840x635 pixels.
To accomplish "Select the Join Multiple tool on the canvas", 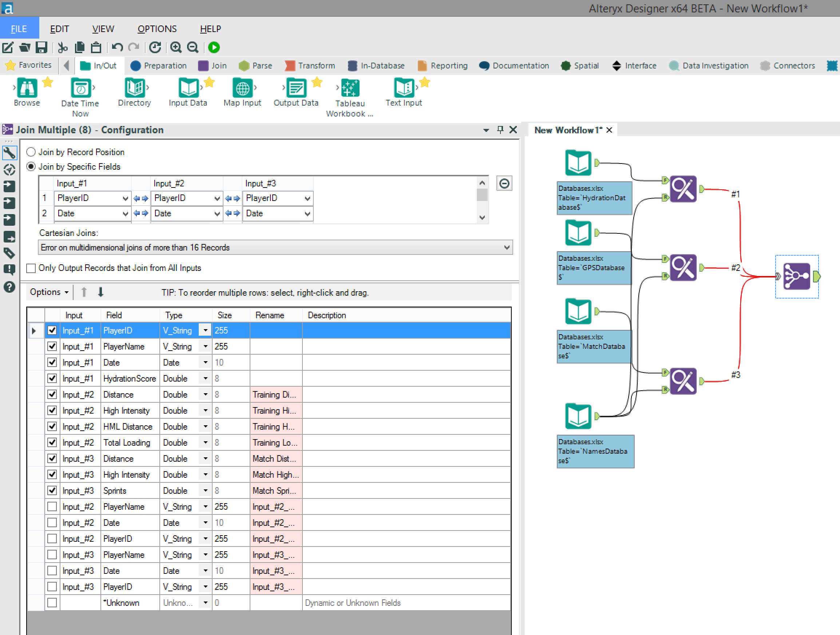I will click(x=797, y=276).
